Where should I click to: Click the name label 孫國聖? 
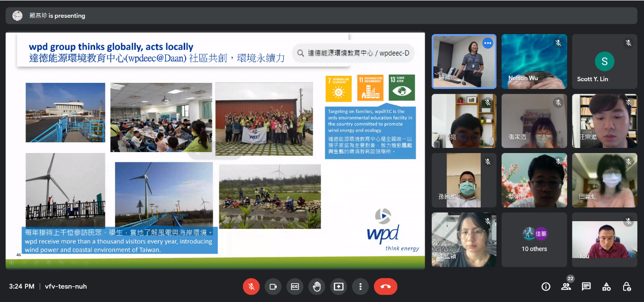pos(447,197)
